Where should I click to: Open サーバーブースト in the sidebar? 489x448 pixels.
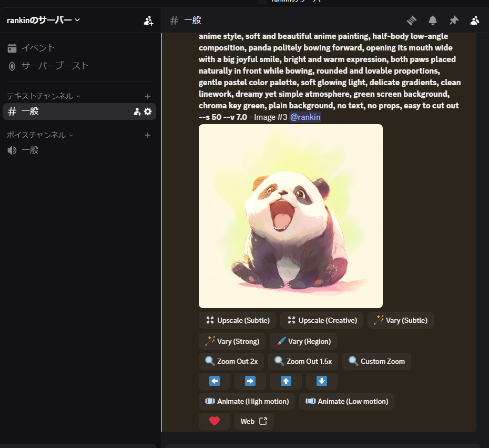click(55, 66)
